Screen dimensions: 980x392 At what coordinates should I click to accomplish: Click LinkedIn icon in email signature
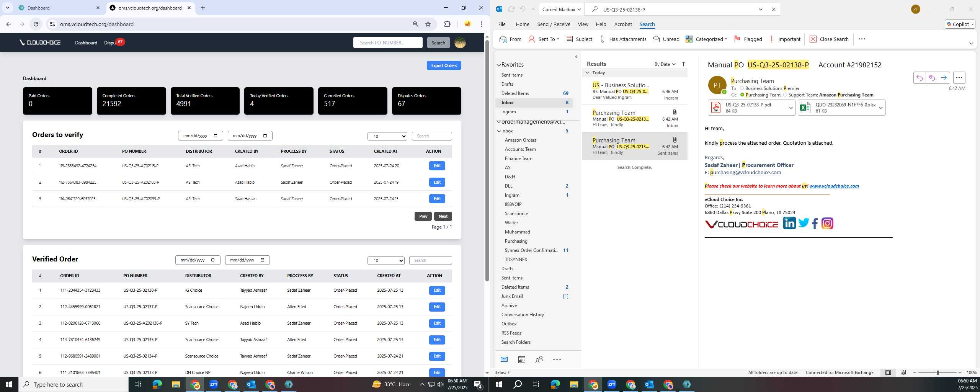(x=789, y=223)
